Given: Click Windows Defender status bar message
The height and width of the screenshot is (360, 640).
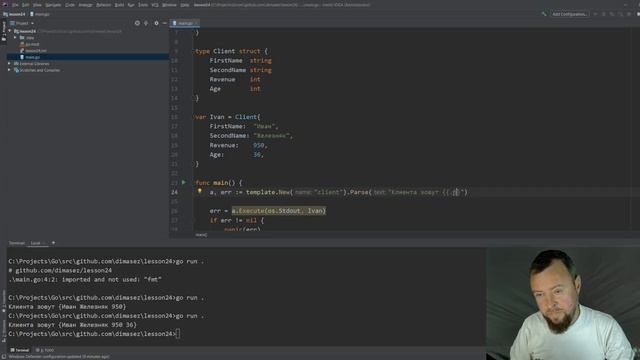Looking at the screenshot, I should point(59,357).
